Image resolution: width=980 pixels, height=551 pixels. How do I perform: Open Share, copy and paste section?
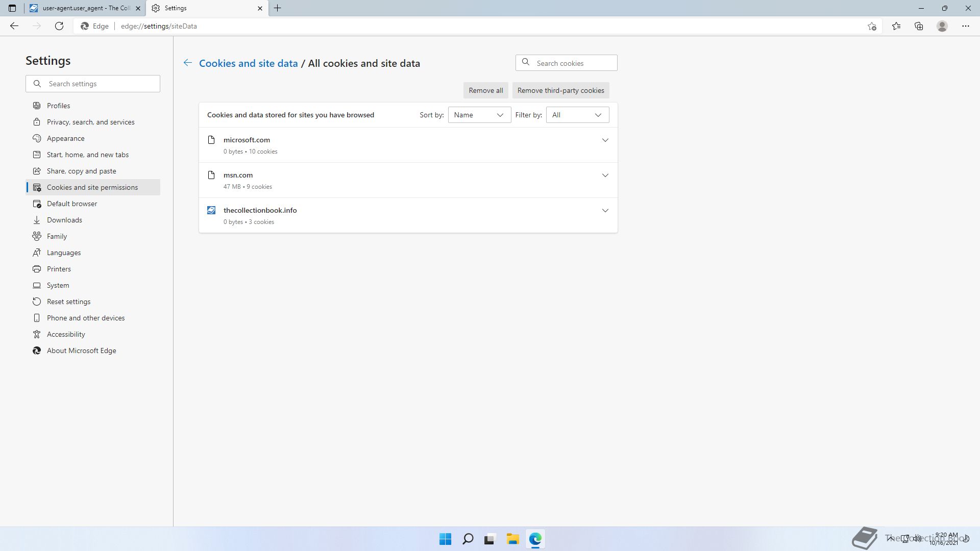[x=93, y=171]
